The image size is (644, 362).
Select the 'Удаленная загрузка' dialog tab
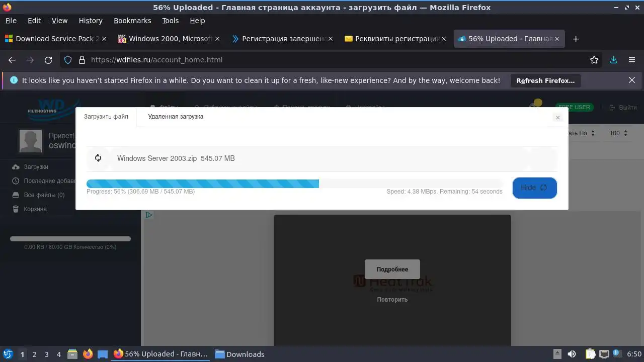[x=176, y=117]
